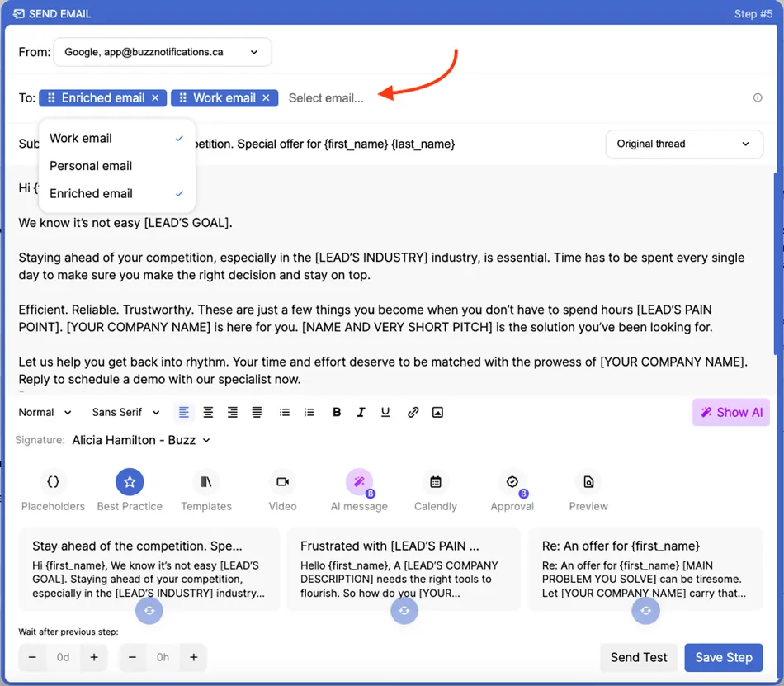Open the Approval icon
Screen dimensions: 784x686
pos(512,481)
